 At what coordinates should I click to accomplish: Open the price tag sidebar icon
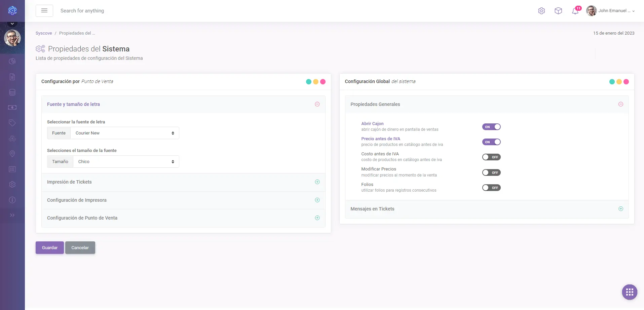click(12, 123)
